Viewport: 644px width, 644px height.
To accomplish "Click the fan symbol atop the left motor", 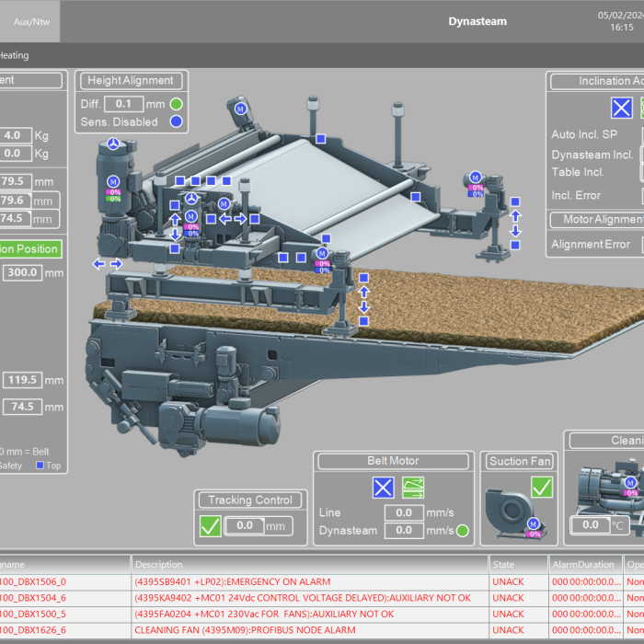I will 112,145.
